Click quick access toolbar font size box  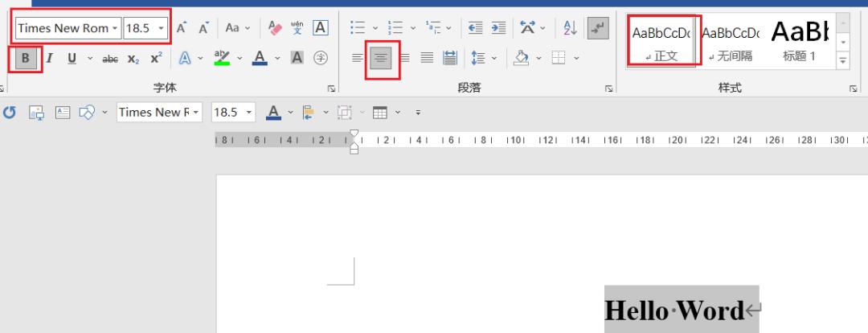coord(233,113)
